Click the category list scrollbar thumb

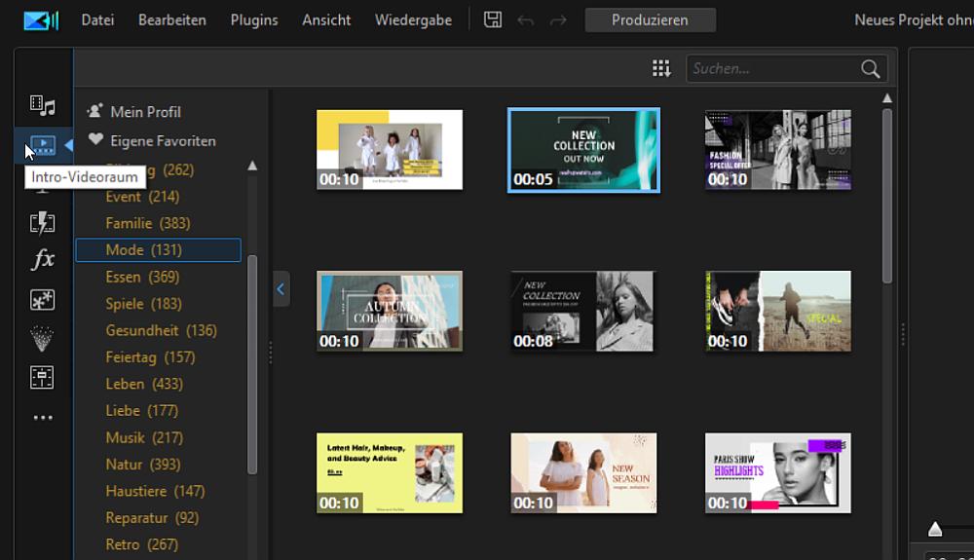[x=252, y=364]
